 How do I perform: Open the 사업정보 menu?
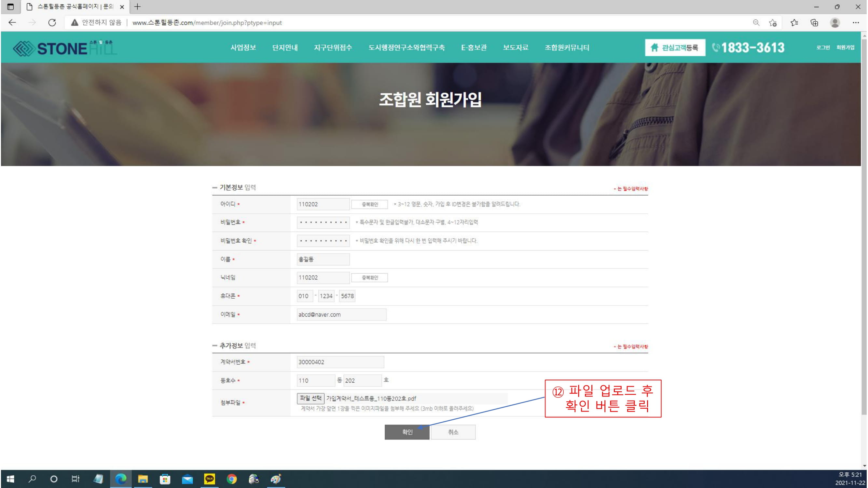coord(243,47)
